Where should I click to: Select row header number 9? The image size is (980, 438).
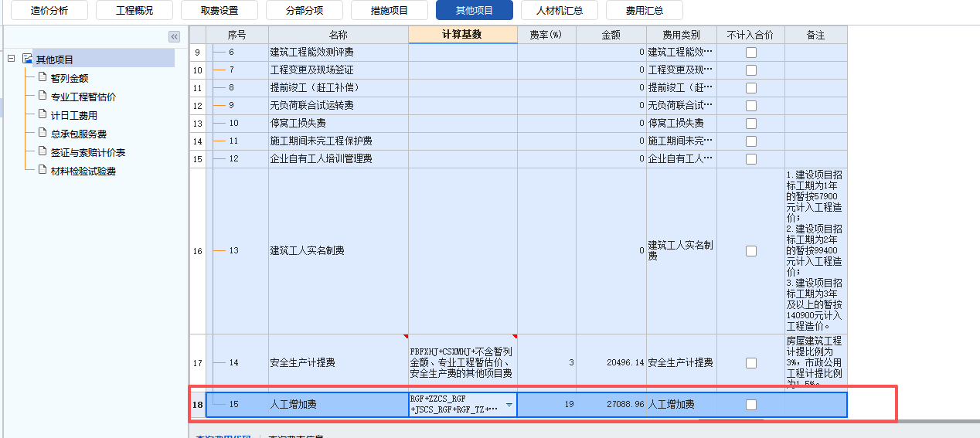(x=197, y=53)
